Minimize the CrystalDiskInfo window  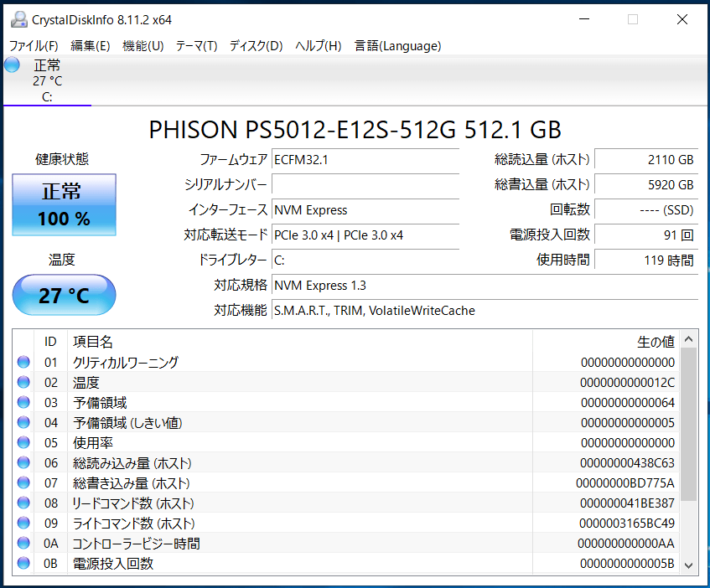584,19
